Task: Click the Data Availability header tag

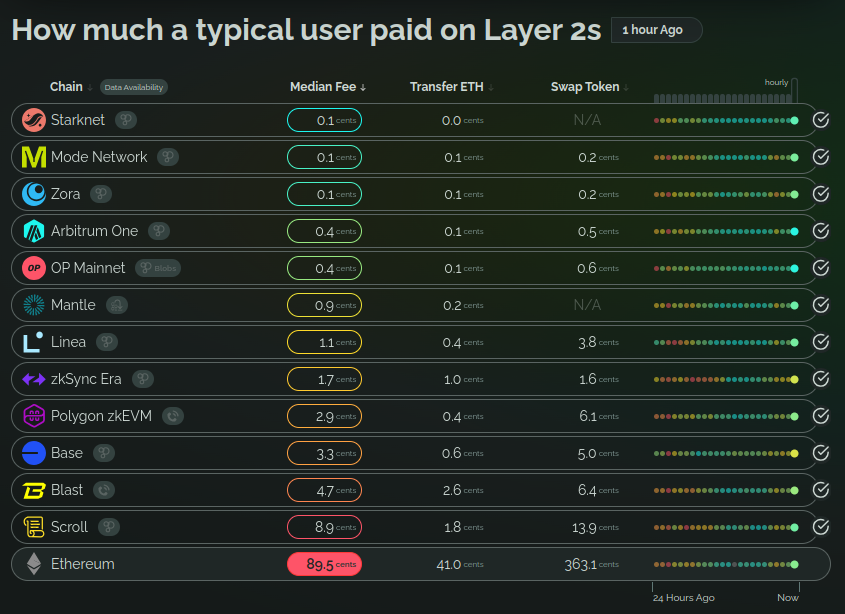Action: coord(134,87)
